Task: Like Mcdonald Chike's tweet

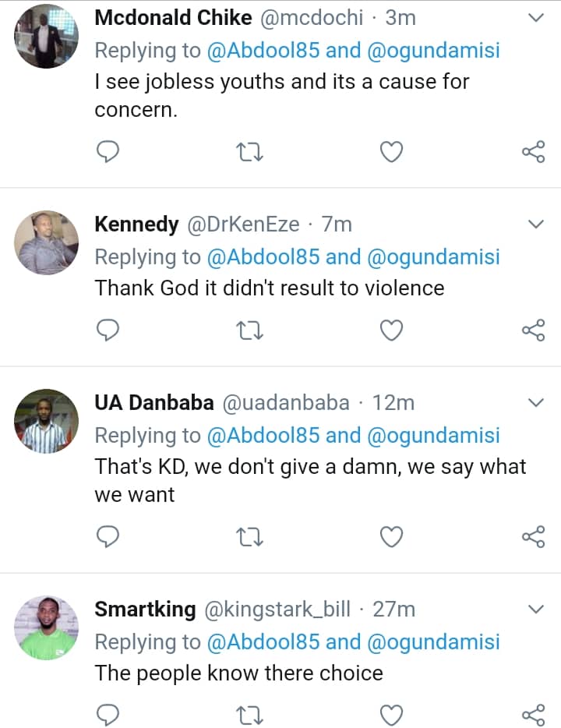Action: pos(391,151)
